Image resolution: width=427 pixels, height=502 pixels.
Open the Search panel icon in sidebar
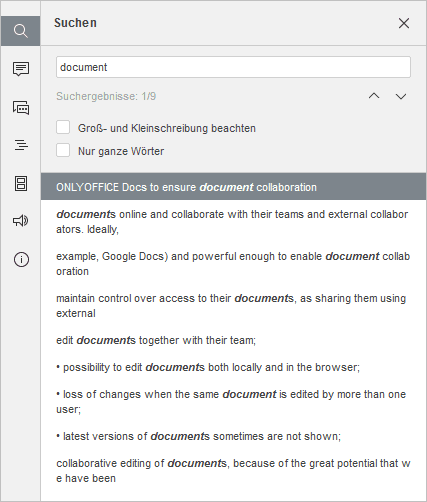pos(21,31)
